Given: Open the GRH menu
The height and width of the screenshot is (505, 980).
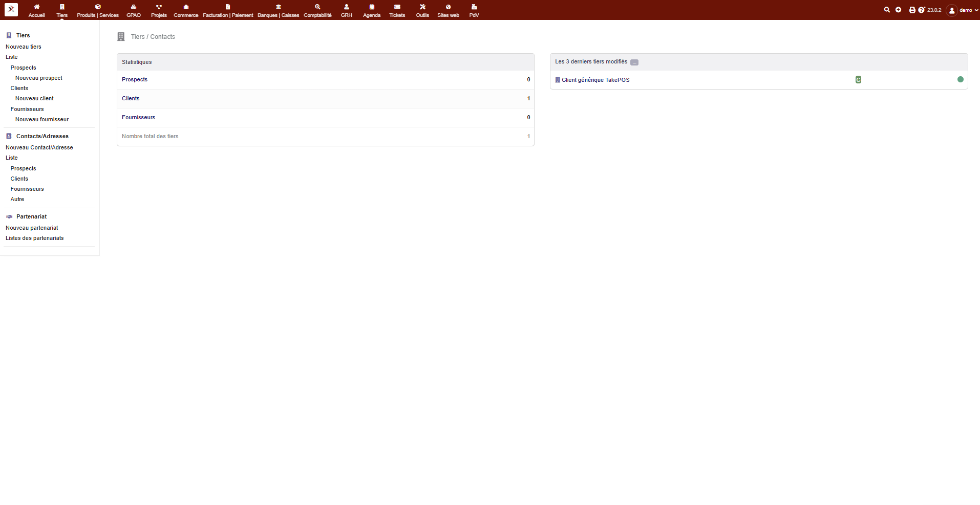Looking at the screenshot, I should (347, 10).
